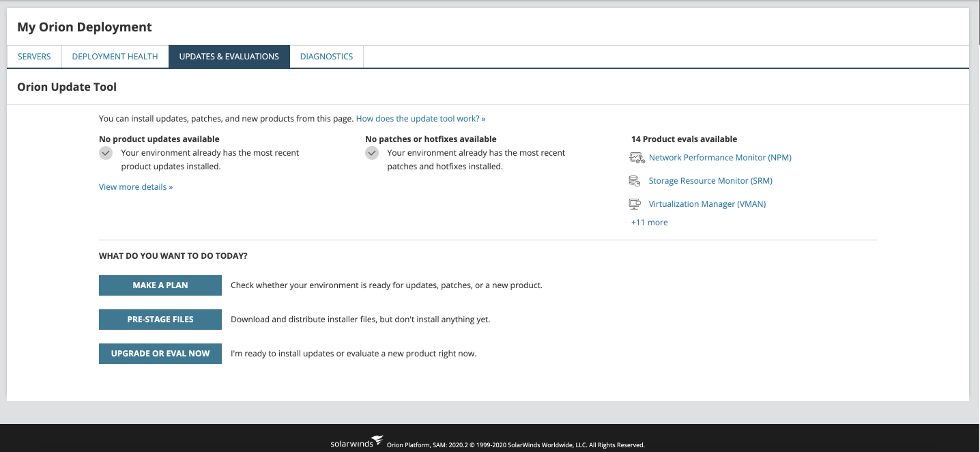Click the Storage Resource Monitor icon
The height and width of the screenshot is (452, 980).
tap(635, 181)
